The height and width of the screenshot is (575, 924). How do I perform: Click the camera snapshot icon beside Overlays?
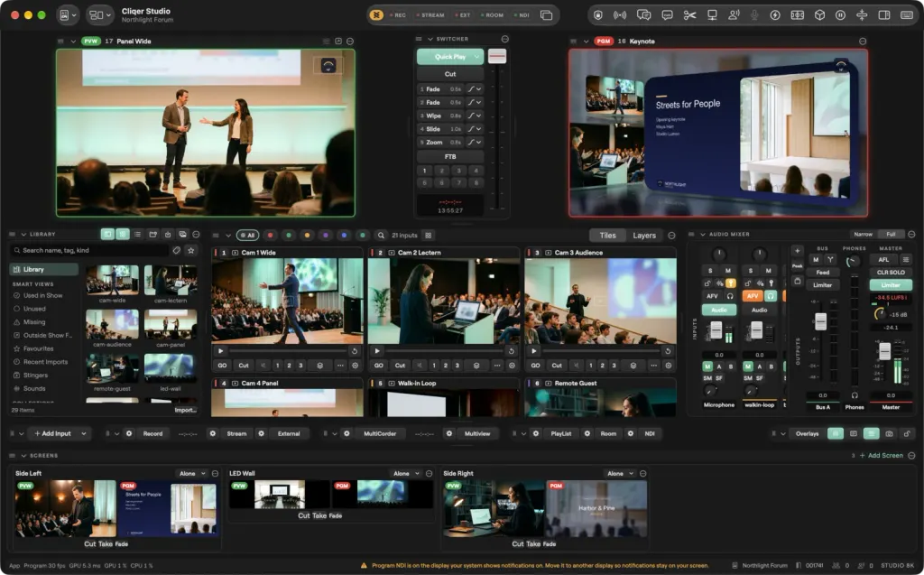click(889, 433)
